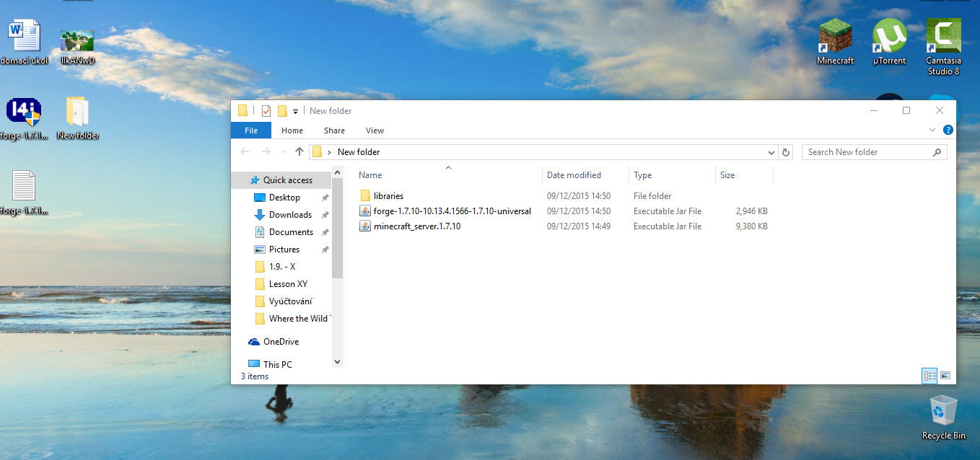
Task: Open the Quick Access Toolbar customize dropdown
Action: [x=296, y=111]
